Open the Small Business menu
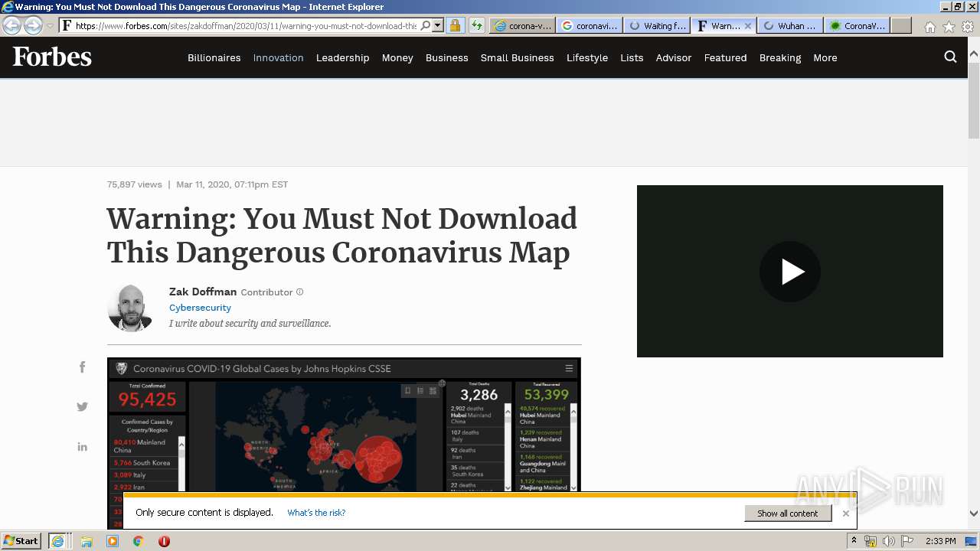 (517, 57)
